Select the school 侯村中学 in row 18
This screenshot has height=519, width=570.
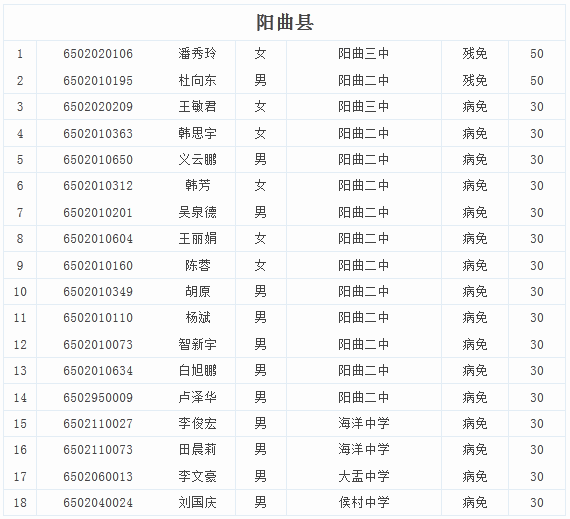tap(364, 503)
